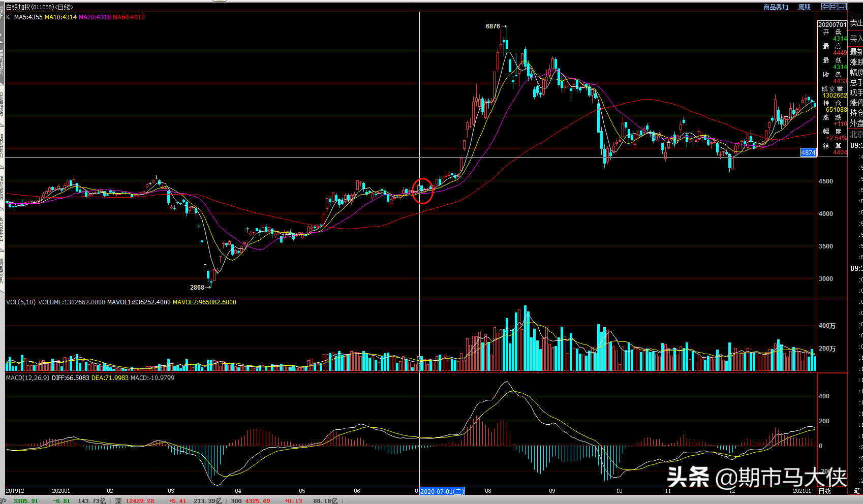
Task: Click the 卖出 row in quote panel
Action: [x=856, y=23]
